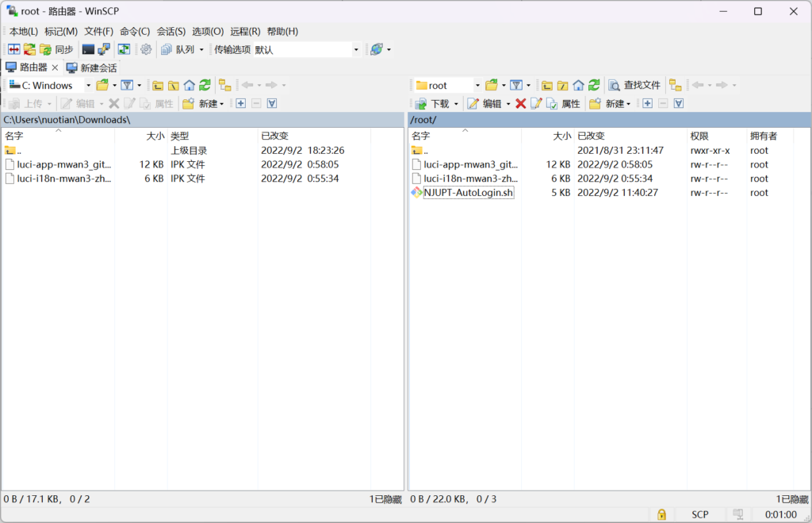Open the 传输选项 transfer settings combo box

point(307,50)
